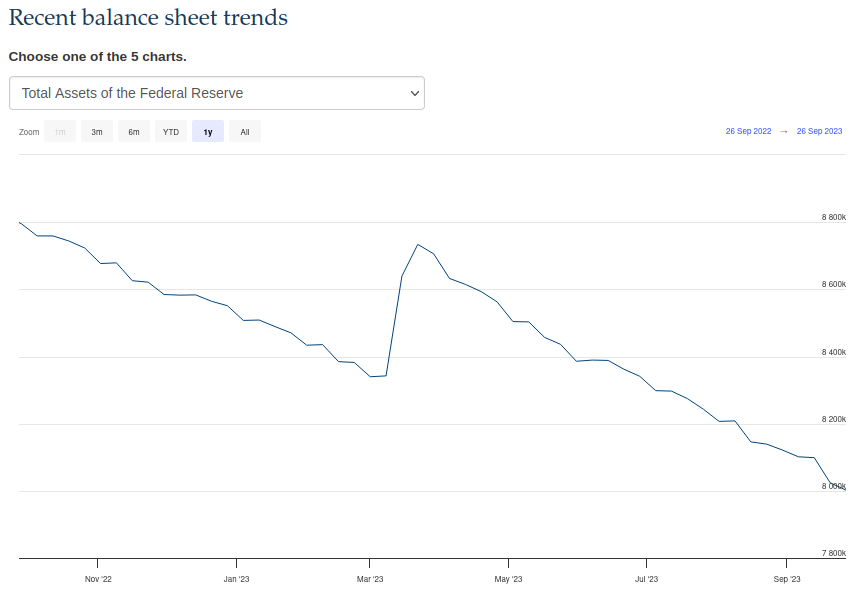
Task: Click the Jul '23 x-axis label
Action: [x=647, y=579]
